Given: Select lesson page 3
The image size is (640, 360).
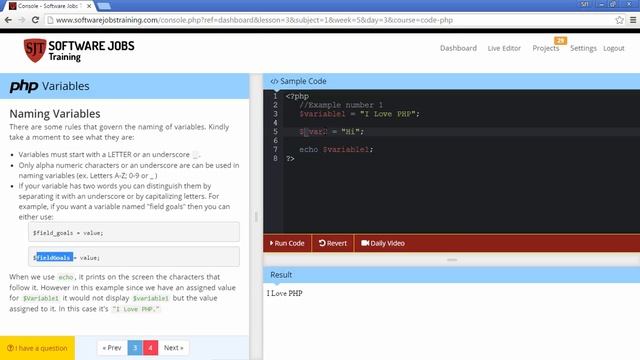Looking at the screenshot, I should coord(135,348).
